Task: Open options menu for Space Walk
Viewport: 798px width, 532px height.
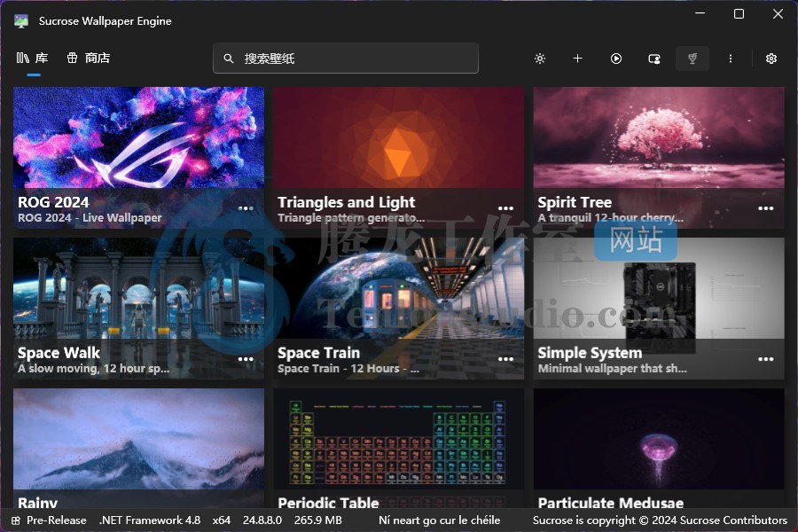Action: coord(246,359)
